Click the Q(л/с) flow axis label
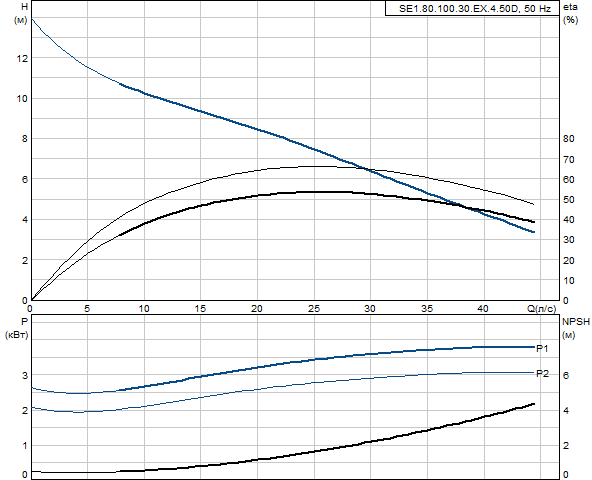Viewport: 592px width, 480px height. (541, 309)
